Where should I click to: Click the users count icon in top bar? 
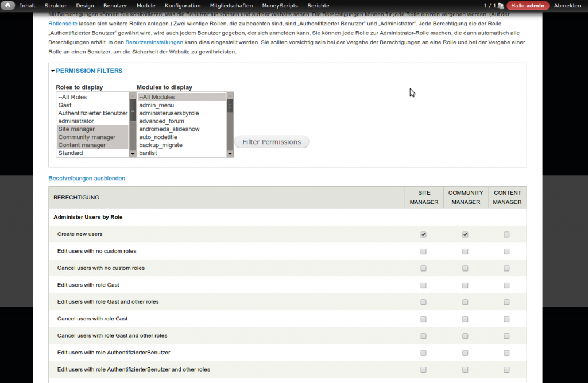(500, 6)
